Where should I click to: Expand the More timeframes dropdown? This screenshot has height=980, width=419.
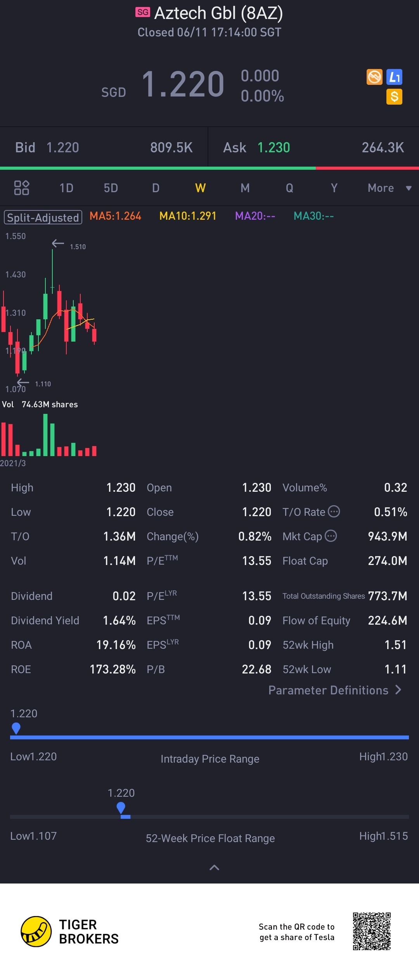click(x=389, y=188)
